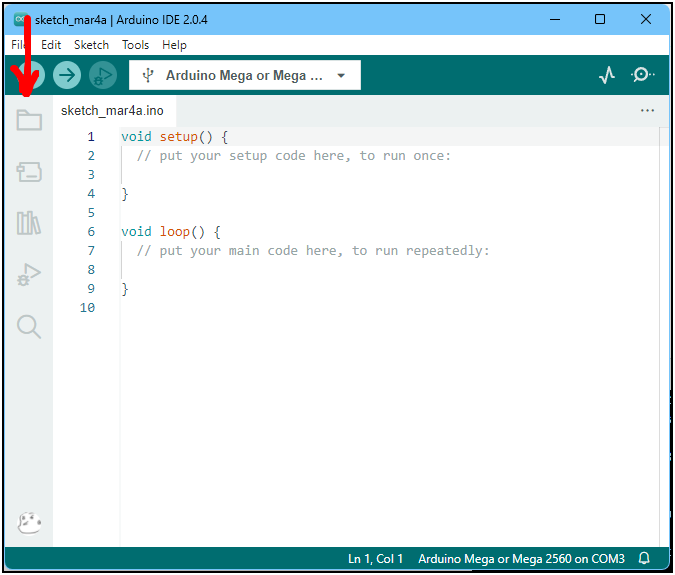The height and width of the screenshot is (575, 675).
Task: Click line number 8 in gutter
Action: pos(91,270)
